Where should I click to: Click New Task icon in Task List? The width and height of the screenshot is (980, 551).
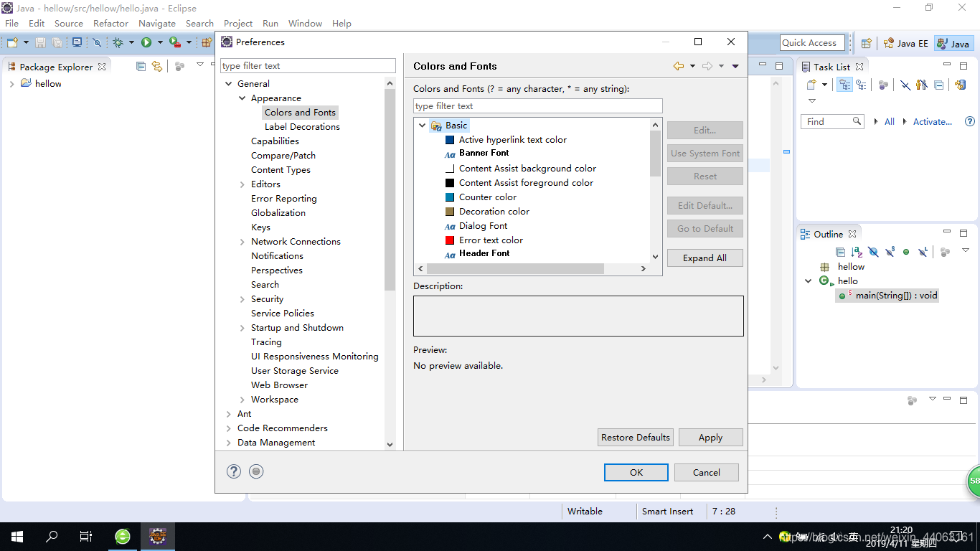[811, 85]
